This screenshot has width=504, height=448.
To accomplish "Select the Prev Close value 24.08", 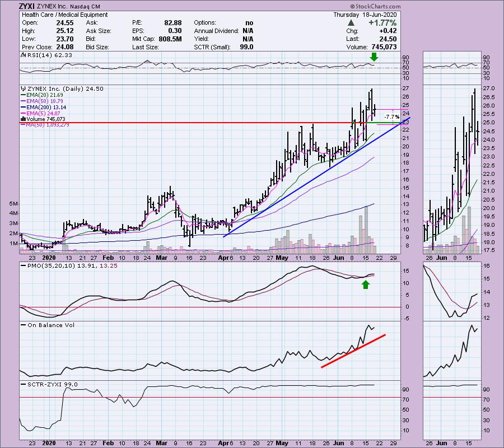I will (64, 47).
